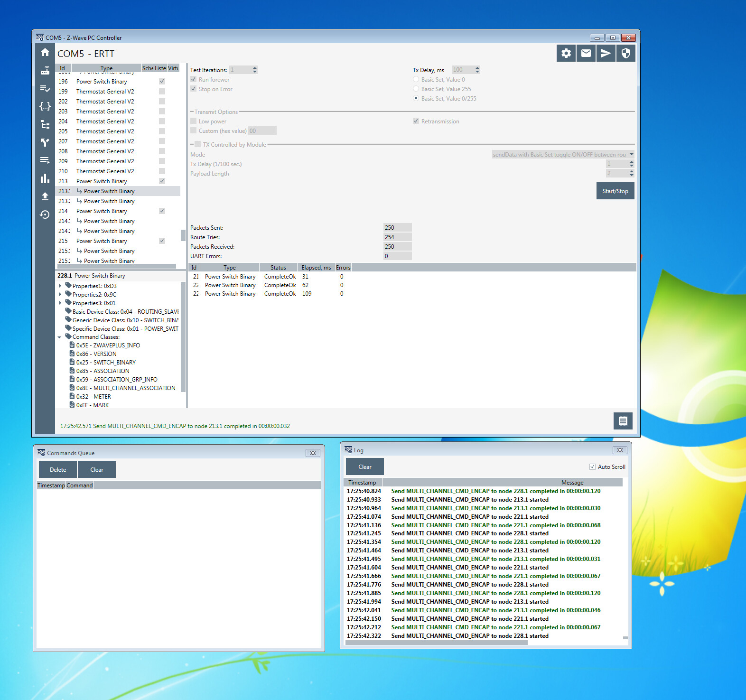The image size is (746, 700).
Task: Click the upload arrow icon in sidebar
Action: pos(45,196)
